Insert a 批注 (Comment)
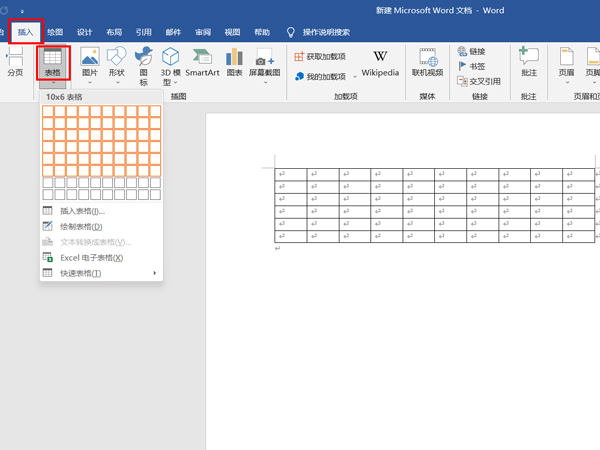The height and width of the screenshot is (450, 600). point(529,63)
